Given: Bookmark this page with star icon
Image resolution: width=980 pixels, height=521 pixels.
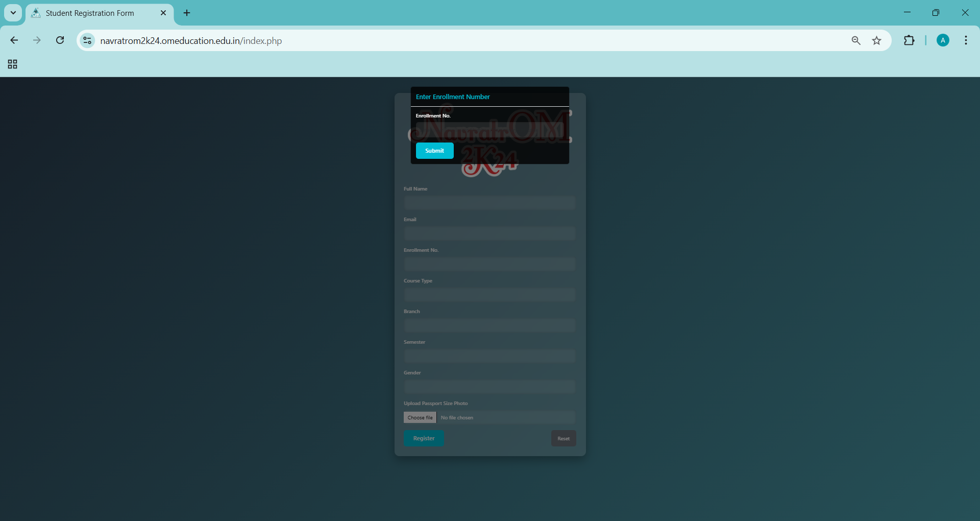Looking at the screenshot, I should 876,40.
